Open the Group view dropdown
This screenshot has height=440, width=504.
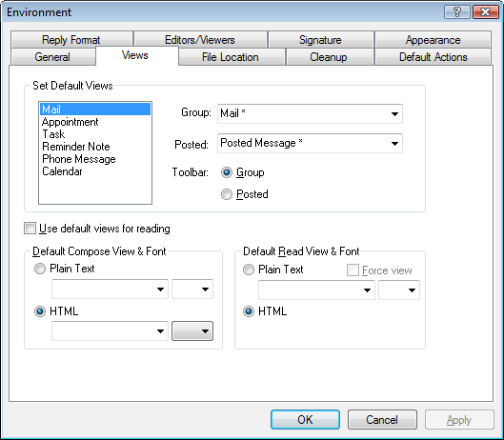tap(310, 113)
